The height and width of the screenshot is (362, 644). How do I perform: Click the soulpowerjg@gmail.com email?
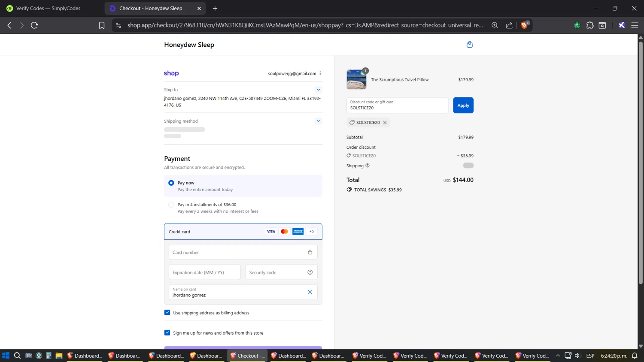[x=292, y=74]
